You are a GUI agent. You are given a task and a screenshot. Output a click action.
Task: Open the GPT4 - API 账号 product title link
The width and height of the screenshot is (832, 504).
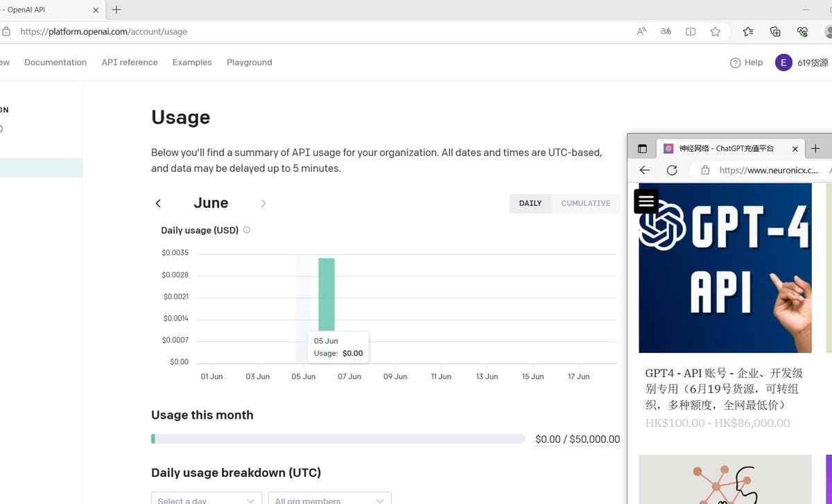coord(725,389)
